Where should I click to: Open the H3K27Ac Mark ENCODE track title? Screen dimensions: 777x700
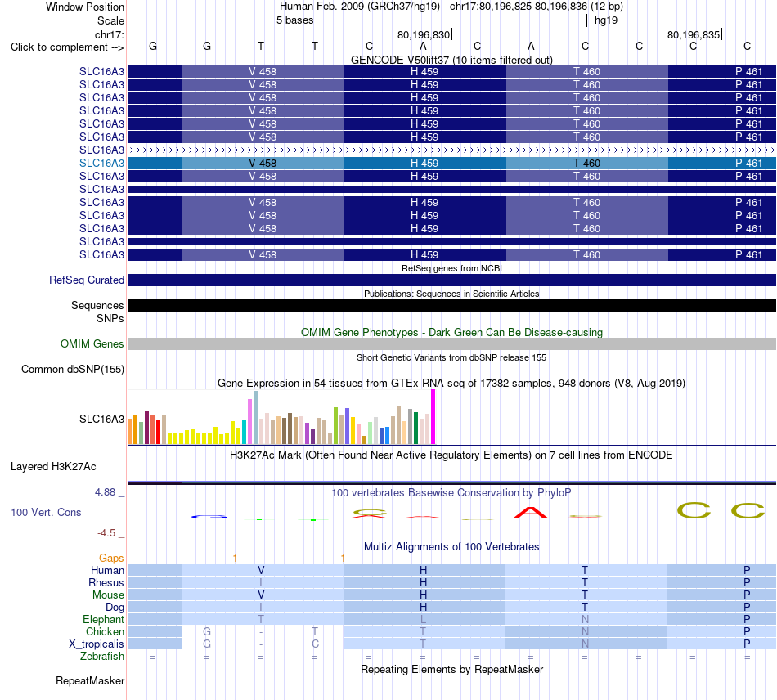(x=451, y=455)
